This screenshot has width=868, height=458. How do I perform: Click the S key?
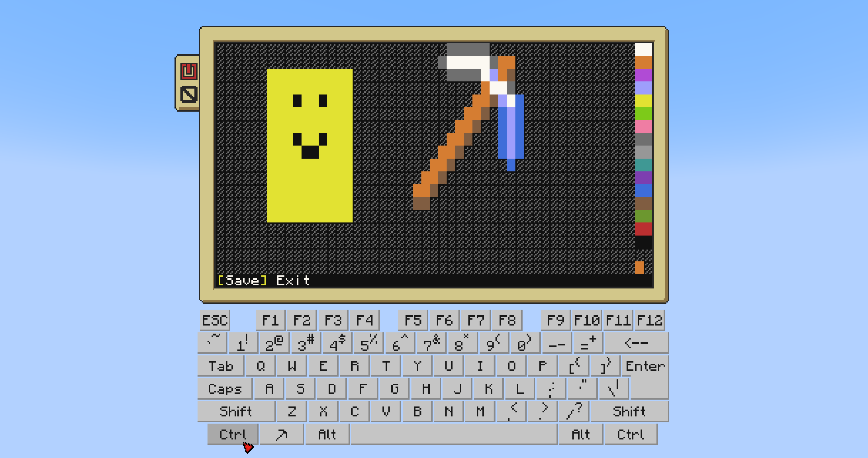pos(301,389)
